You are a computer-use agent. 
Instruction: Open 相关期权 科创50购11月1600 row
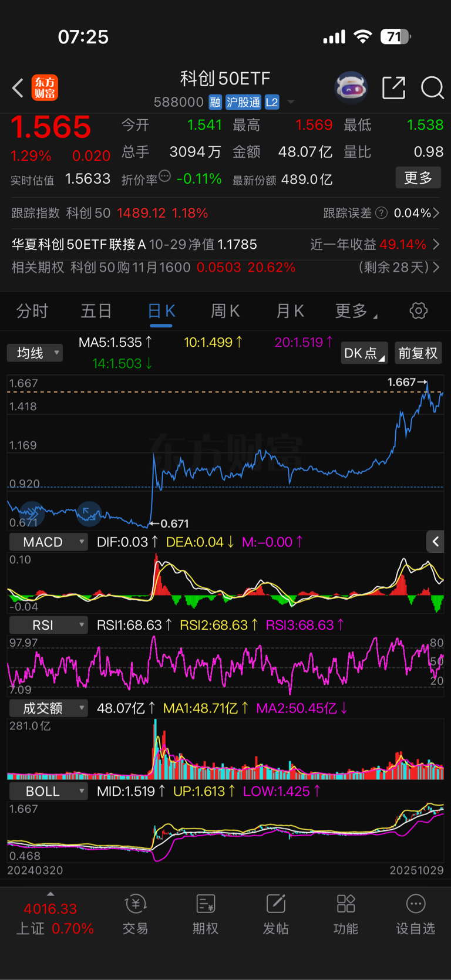[x=225, y=268]
